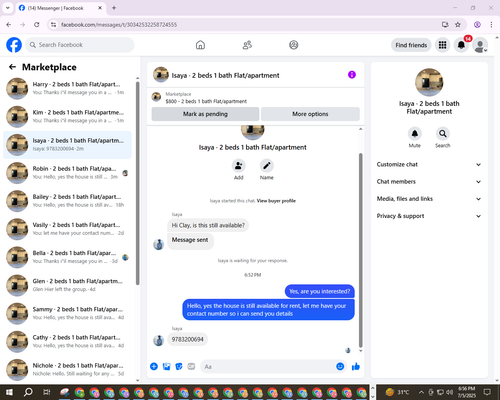Open the account profile picture menu
The width and height of the screenshot is (500, 400).
click(x=480, y=45)
